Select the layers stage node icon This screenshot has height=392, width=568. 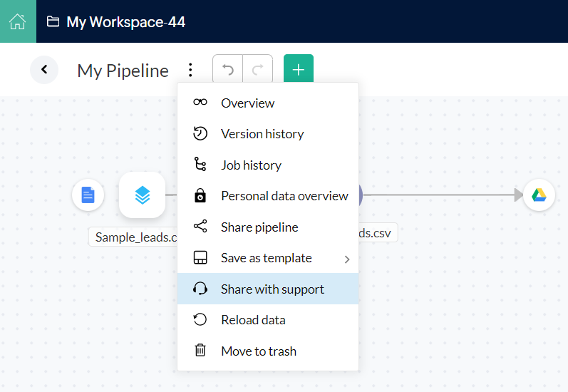click(x=142, y=195)
